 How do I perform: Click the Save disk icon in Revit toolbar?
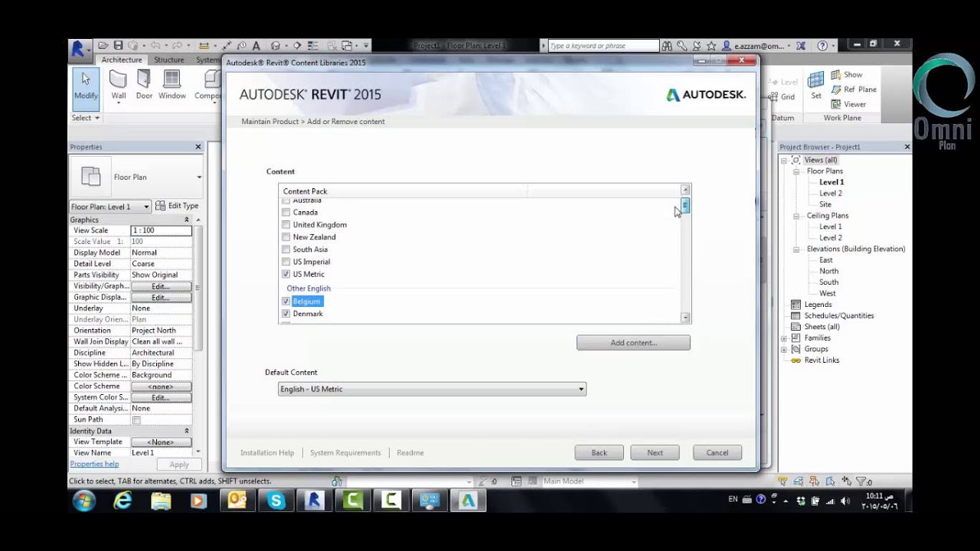[x=119, y=46]
